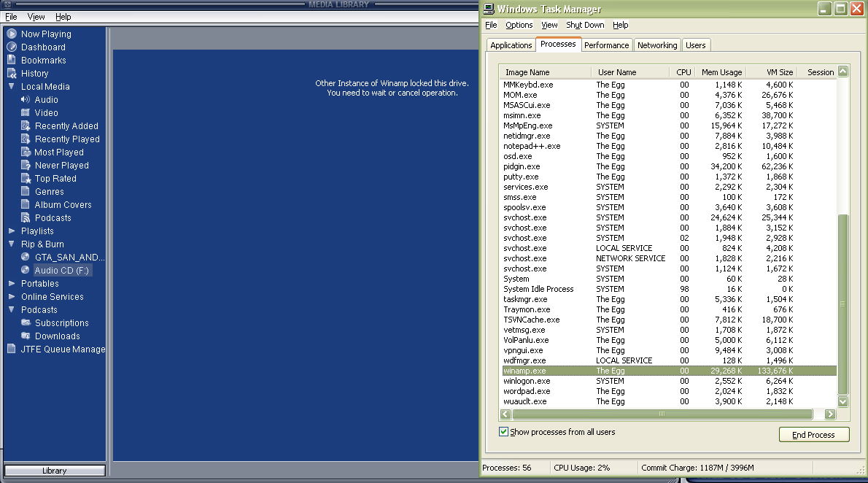The width and height of the screenshot is (868, 483).
Task: Sort processes by Image Name column
Action: [545, 72]
